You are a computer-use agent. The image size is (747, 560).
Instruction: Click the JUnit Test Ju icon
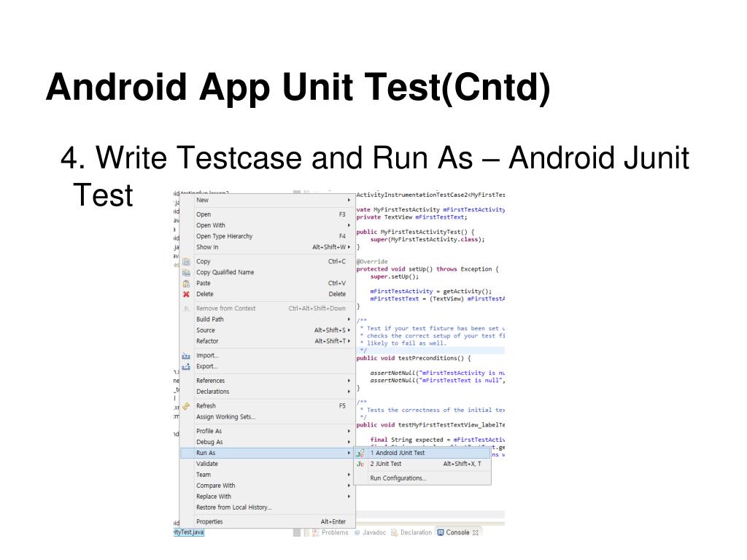pyautogui.click(x=360, y=464)
